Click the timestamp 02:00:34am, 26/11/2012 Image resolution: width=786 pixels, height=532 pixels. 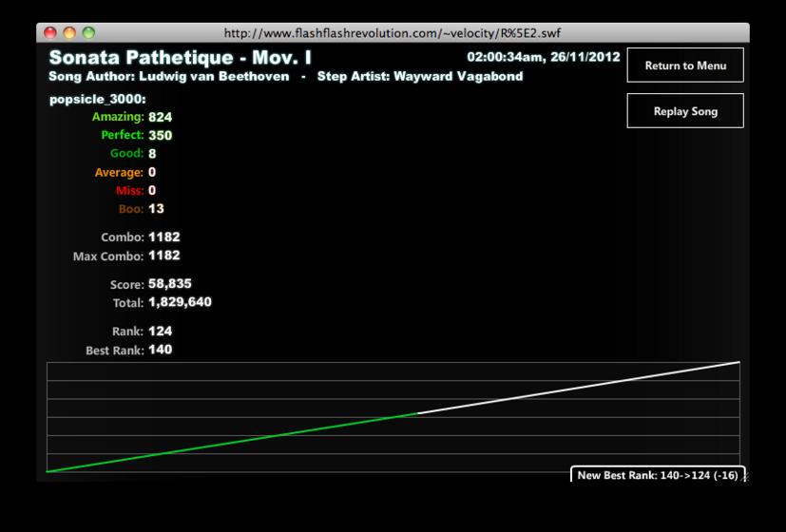[x=544, y=57]
